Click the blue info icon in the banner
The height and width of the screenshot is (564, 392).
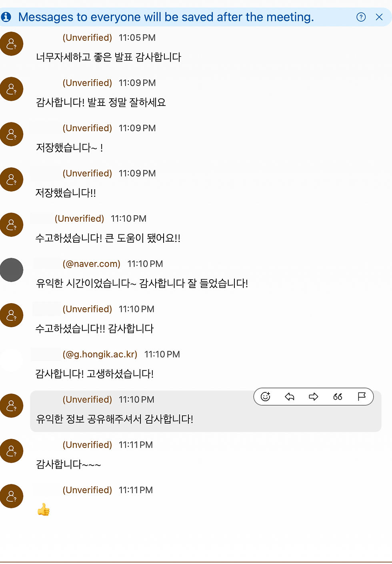(6, 17)
